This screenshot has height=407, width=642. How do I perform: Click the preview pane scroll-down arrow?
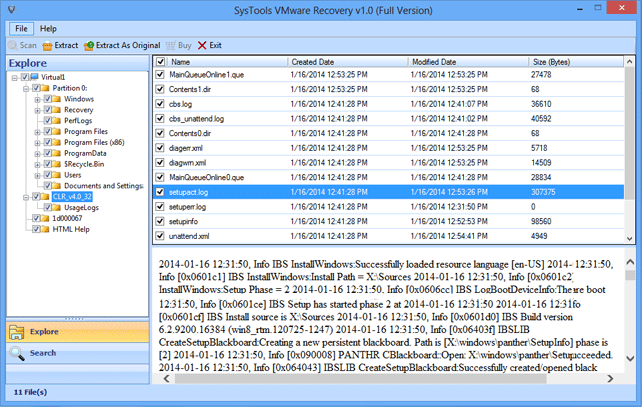(x=631, y=359)
